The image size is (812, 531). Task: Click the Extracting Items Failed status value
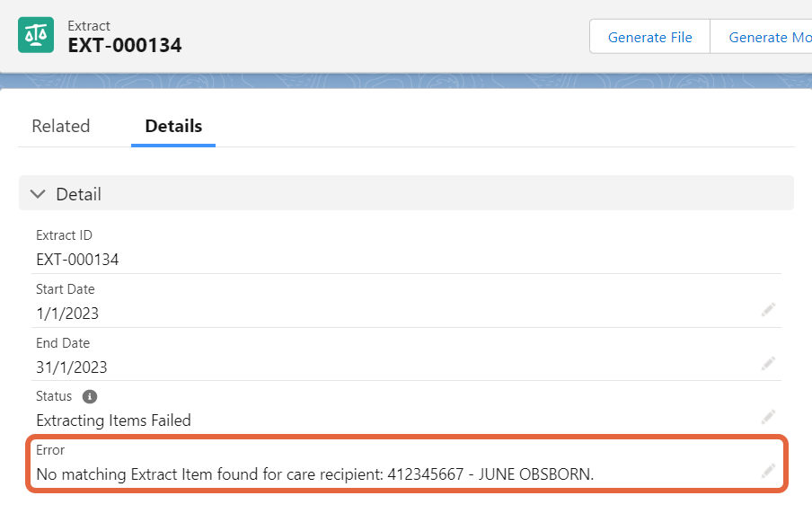point(113,420)
